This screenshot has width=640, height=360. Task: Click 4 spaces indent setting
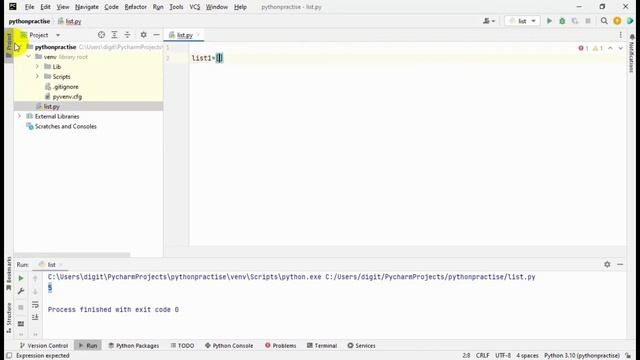(x=527, y=356)
